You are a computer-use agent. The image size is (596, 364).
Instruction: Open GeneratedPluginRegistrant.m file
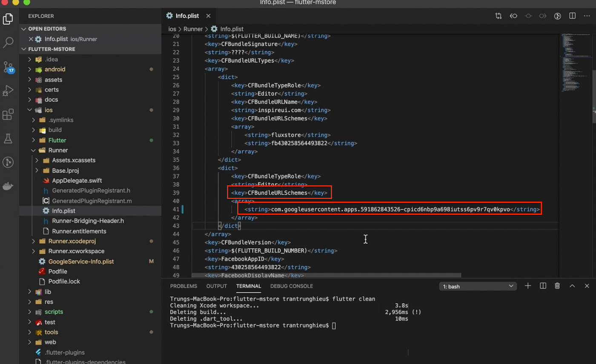[92, 201]
